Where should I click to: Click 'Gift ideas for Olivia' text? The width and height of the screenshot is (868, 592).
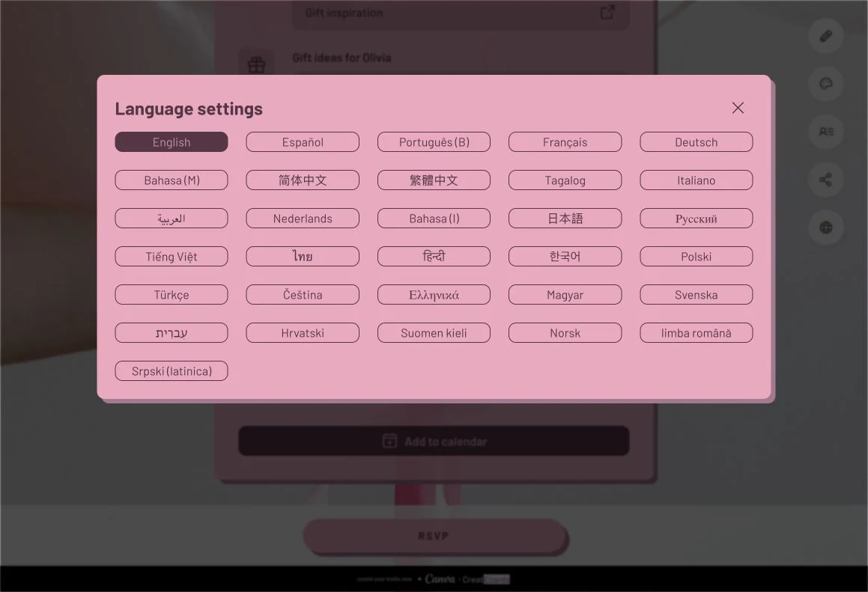[x=342, y=58]
